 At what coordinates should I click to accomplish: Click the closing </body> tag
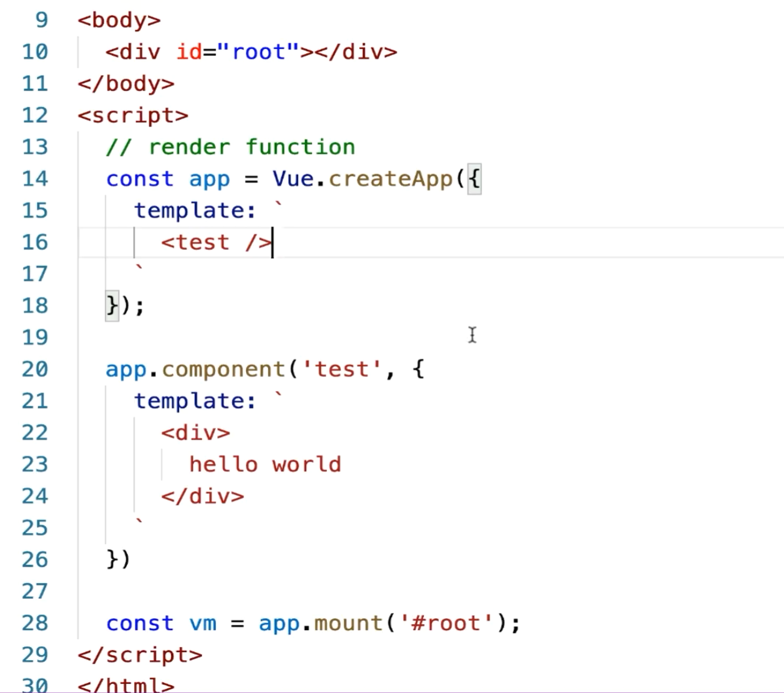point(126,84)
